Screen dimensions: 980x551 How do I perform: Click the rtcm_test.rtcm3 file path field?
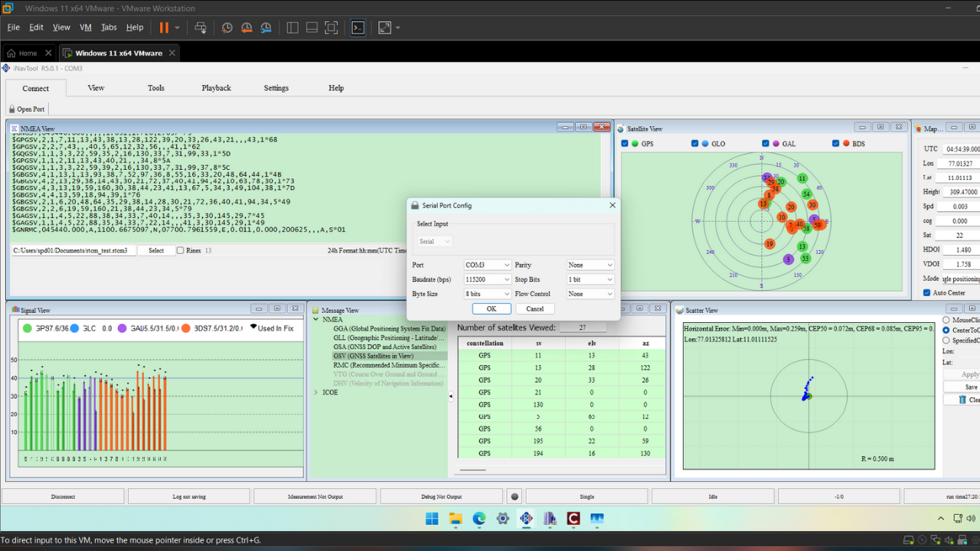pyautogui.click(x=73, y=250)
